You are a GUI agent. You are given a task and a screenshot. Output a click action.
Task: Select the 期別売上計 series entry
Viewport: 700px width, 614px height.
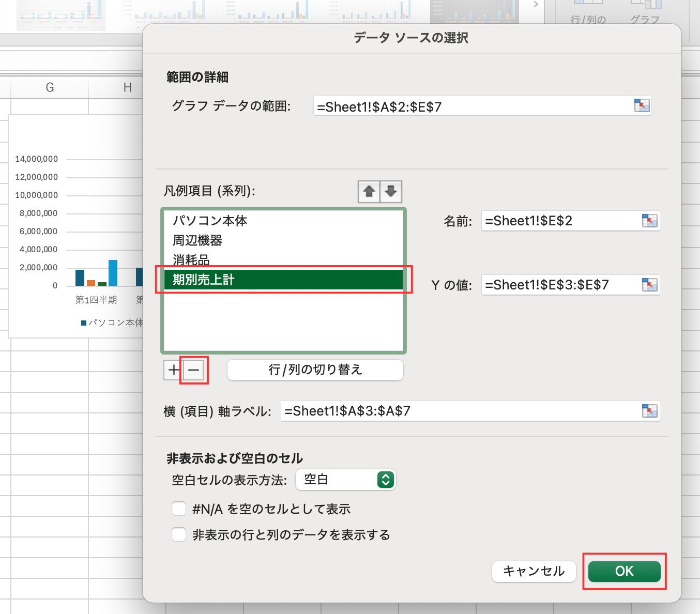pos(283,280)
